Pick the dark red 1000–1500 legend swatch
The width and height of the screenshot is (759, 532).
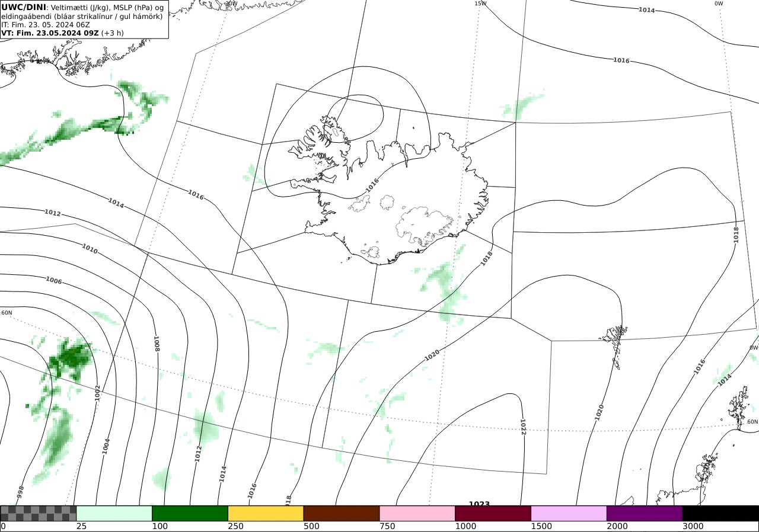pos(493,513)
